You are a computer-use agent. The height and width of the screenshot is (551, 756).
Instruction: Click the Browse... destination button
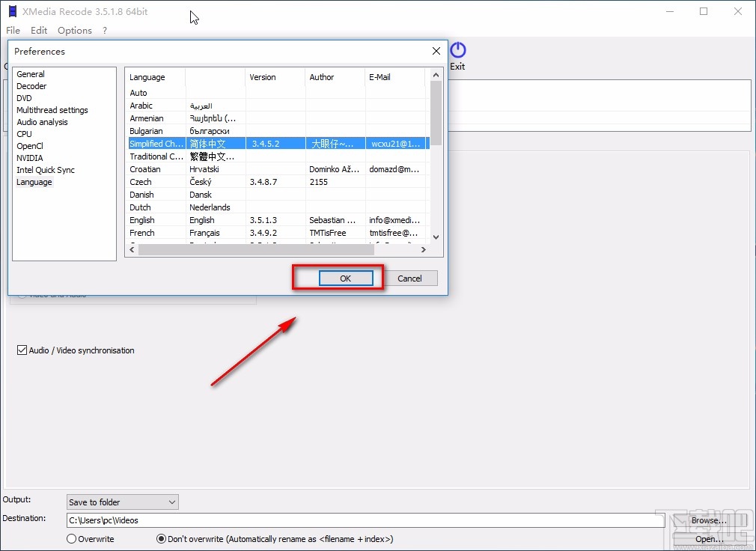click(708, 520)
